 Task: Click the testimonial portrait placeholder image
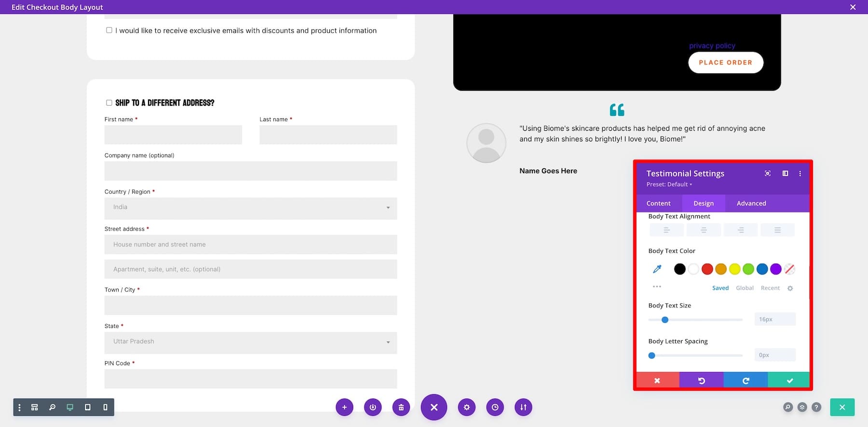point(486,143)
